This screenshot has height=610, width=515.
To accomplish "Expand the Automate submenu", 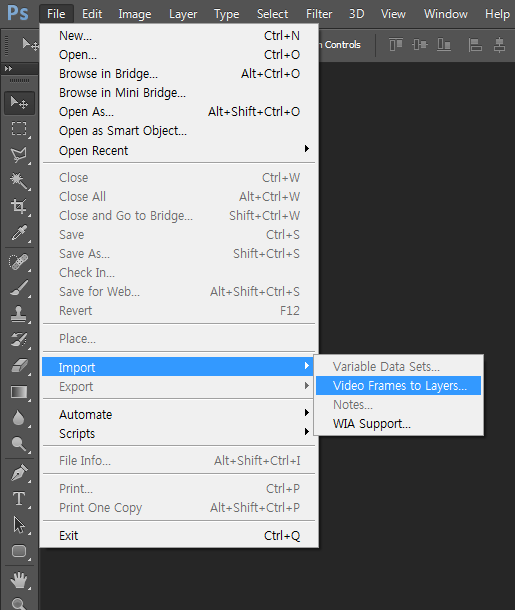I will (179, 414).
